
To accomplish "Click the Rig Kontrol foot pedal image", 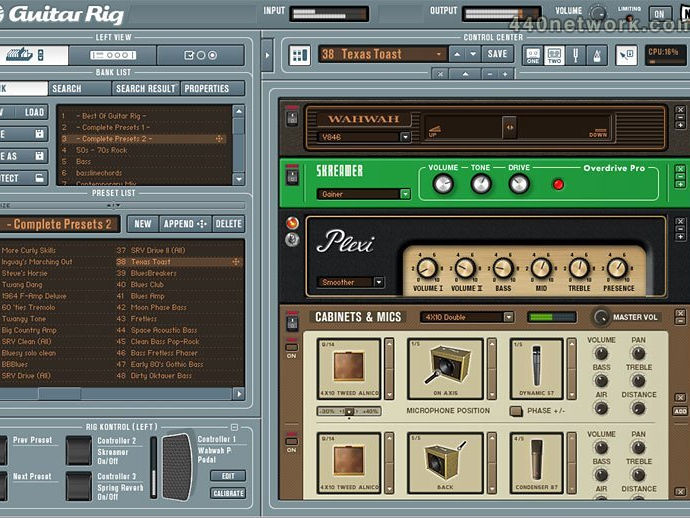I will [177, 467].
